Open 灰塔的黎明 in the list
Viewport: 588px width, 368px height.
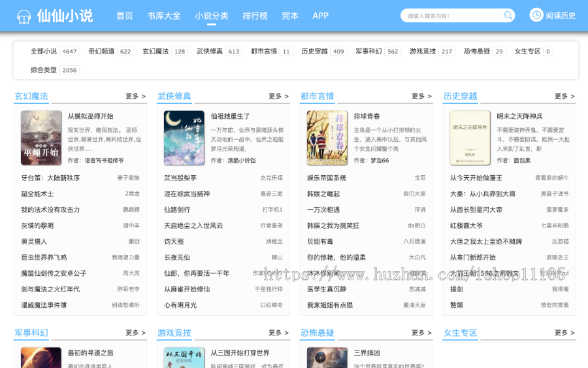(x=37, y=226)
